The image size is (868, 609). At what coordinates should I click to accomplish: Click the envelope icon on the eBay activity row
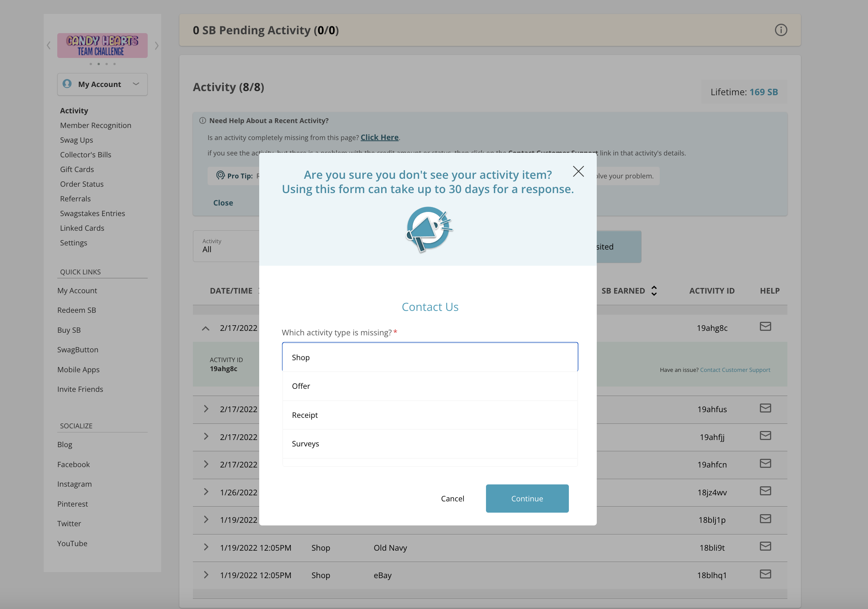765,574
